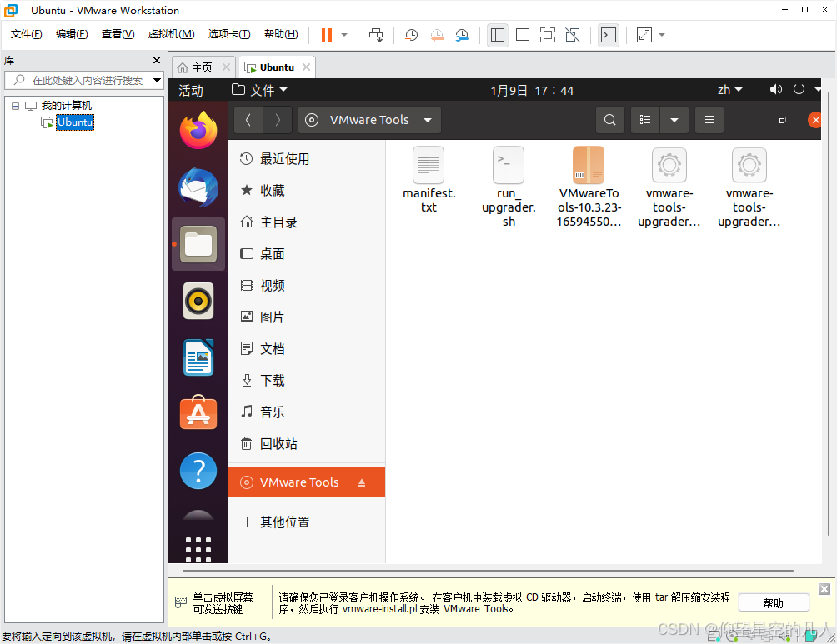Open Help from the dock
Viewport: 837px width, 644px height.
click(198, 472)
